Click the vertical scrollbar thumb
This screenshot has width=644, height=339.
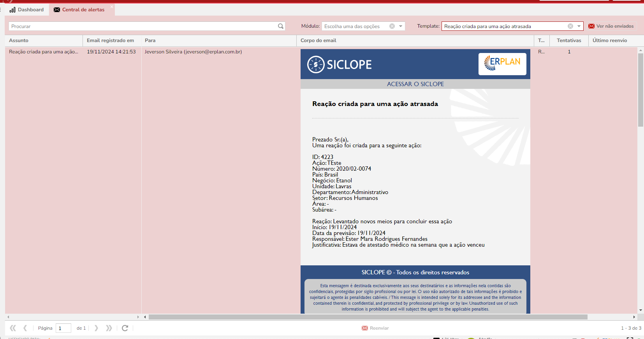[640, 90]
